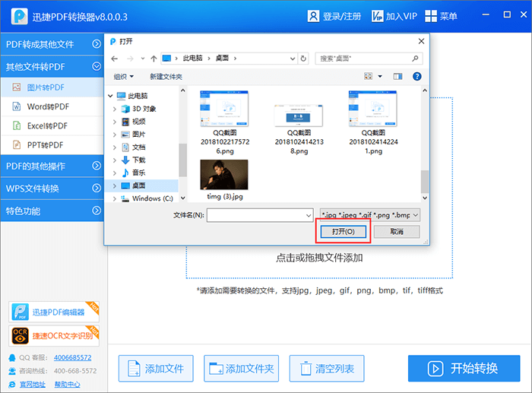
Task: Select Excel转PDF in the sidebar
Action: (x=52, y=126)
